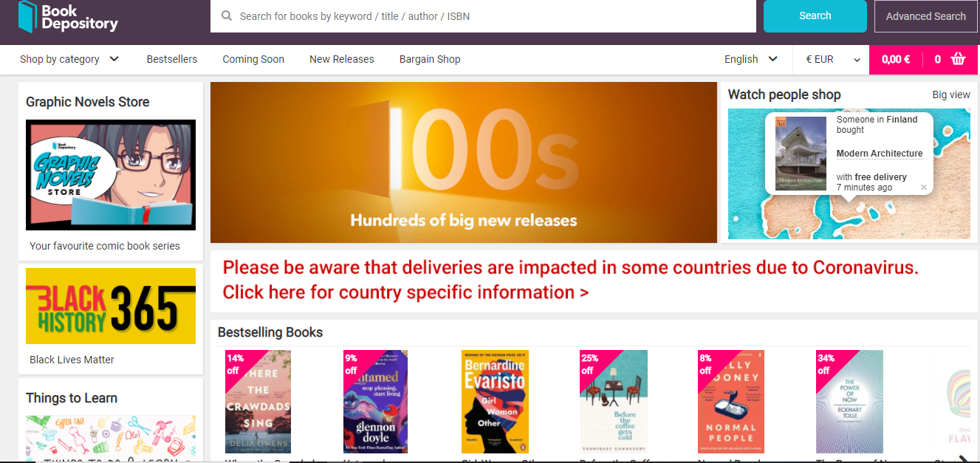Click "Someone in Finland" text in popup

click(877, 120)
